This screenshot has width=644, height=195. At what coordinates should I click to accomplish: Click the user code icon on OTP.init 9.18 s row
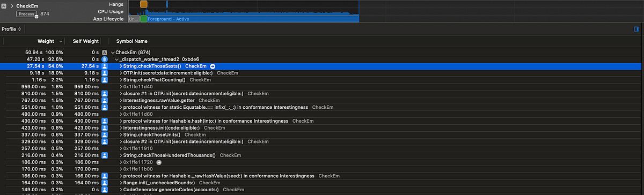click(x=105, y=73)
